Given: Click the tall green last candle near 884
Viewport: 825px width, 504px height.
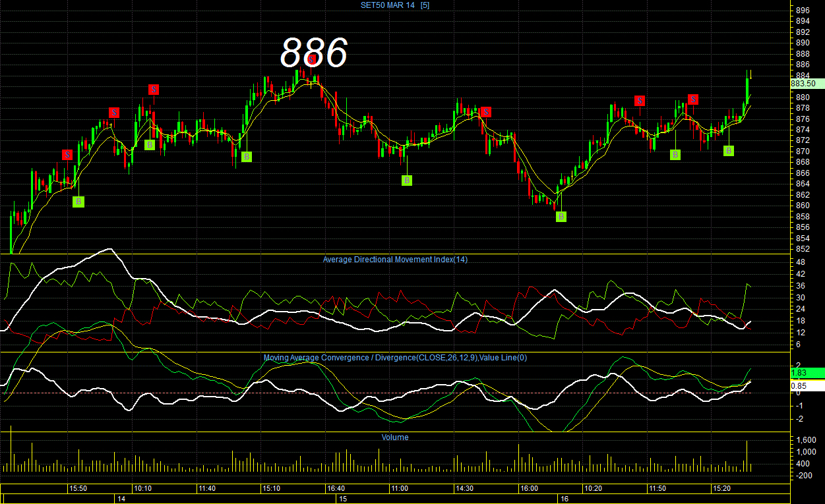Looking at the screenshot, I should click(x=747, y=86).
